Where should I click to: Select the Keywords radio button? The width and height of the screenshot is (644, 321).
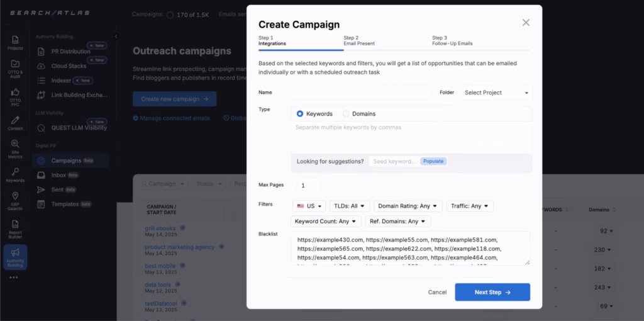click(300, 114)
